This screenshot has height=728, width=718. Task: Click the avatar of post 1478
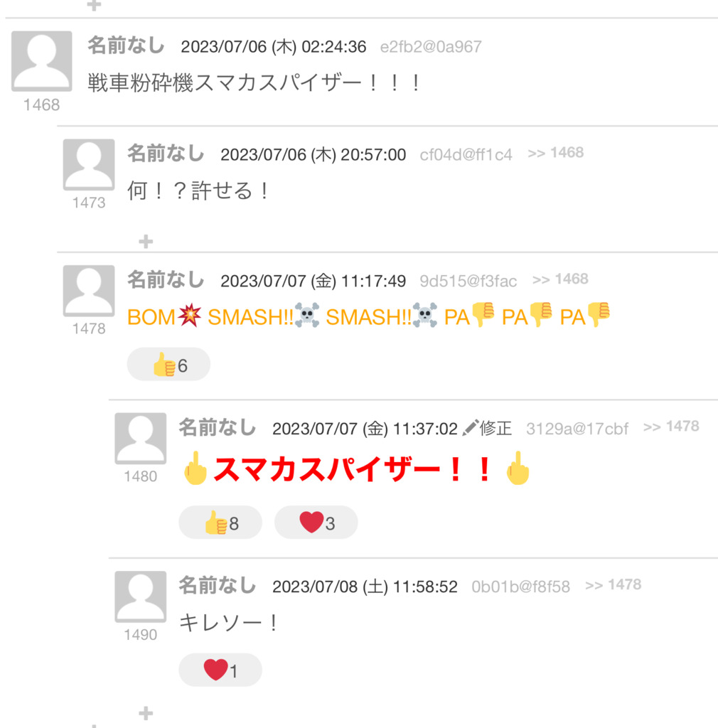pyautogui.click(x=89, y=291)
